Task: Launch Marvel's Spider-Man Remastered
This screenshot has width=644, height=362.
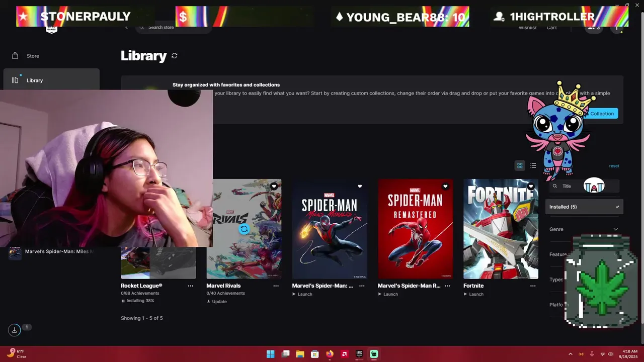Action: coord(388,294)
